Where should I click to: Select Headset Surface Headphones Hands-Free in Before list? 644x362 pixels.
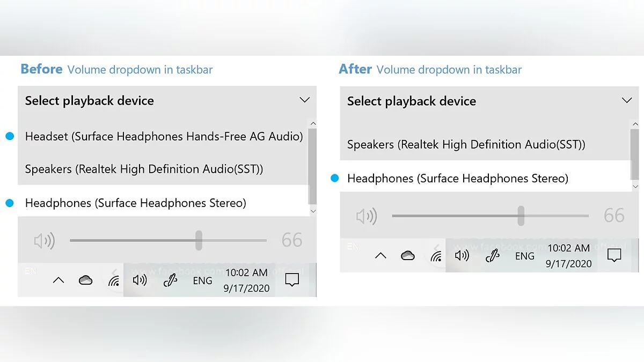[164, 136]
